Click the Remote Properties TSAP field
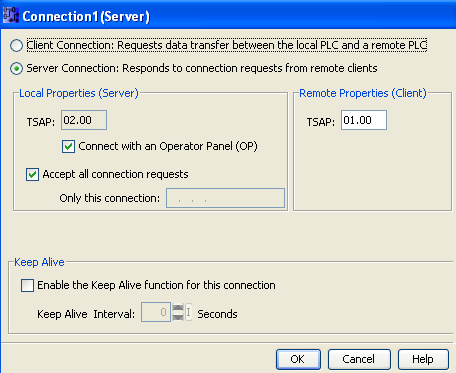Viewport: 456px width, 373px height. pos(364,120)
